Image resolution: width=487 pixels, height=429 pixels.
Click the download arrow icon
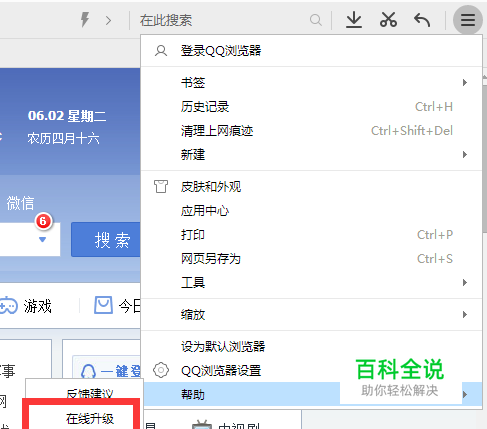tap(354, 20)
